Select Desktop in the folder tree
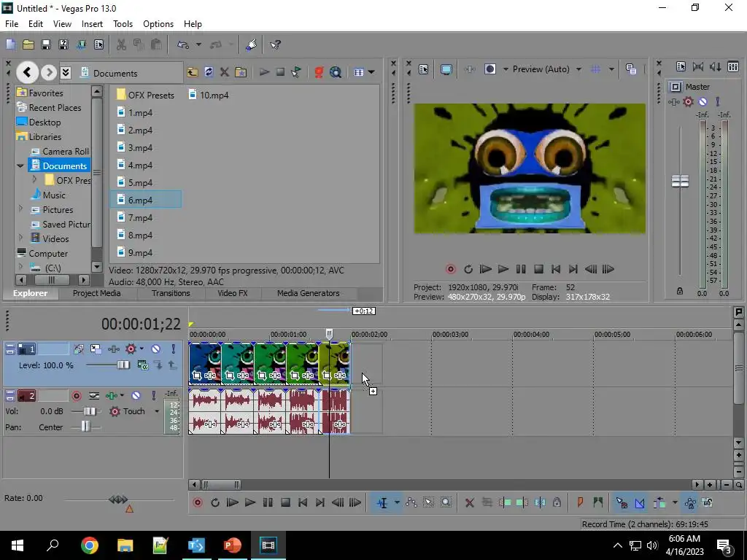The image size is (747, 560). click(39, 122)
